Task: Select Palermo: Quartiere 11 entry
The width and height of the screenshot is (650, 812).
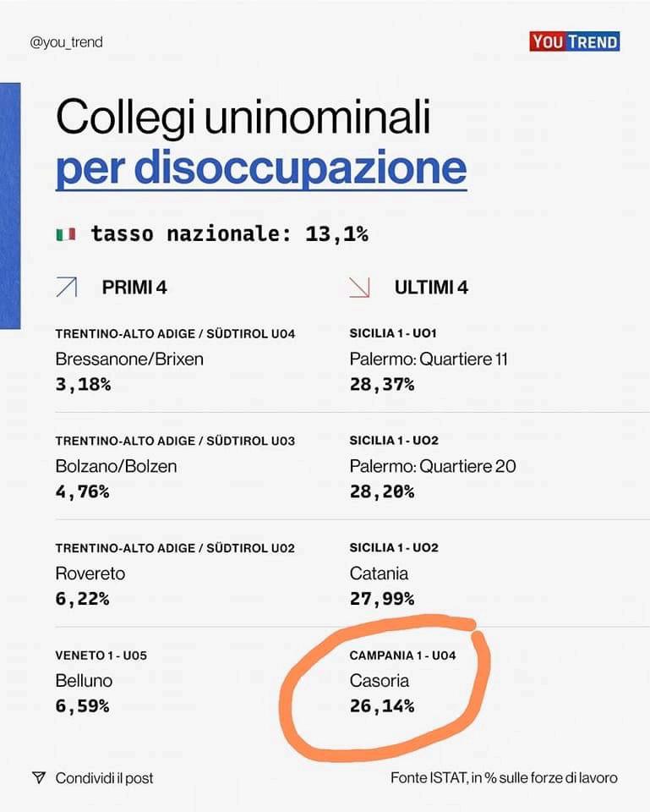Action: (429, 359)
